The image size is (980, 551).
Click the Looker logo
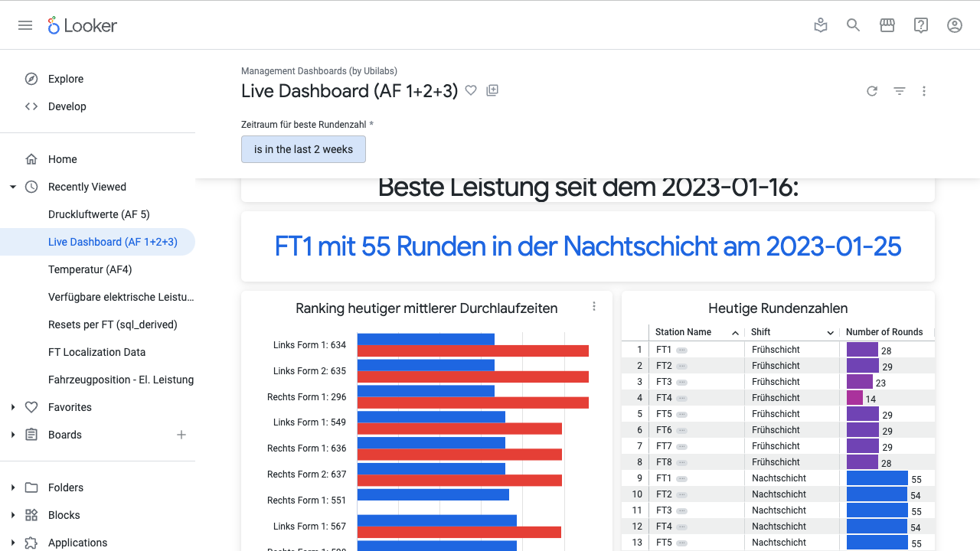pos(82,25)
